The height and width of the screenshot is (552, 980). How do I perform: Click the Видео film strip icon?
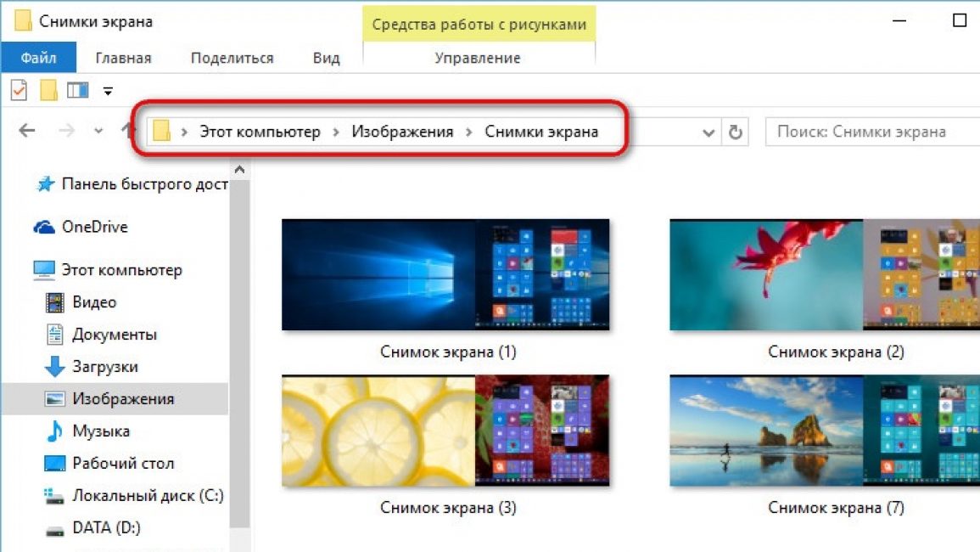point(55,302)
